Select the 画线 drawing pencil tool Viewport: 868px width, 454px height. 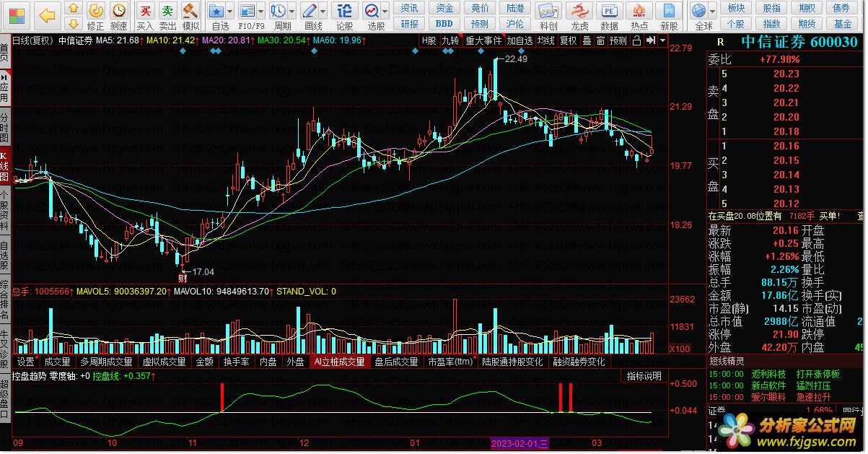pos(309,10)
